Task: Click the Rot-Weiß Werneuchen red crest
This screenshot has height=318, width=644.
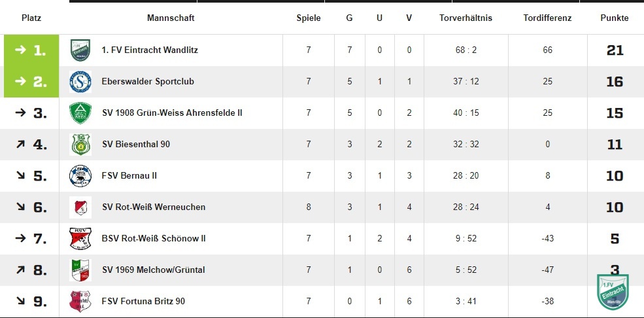Action: pos(80,207)
